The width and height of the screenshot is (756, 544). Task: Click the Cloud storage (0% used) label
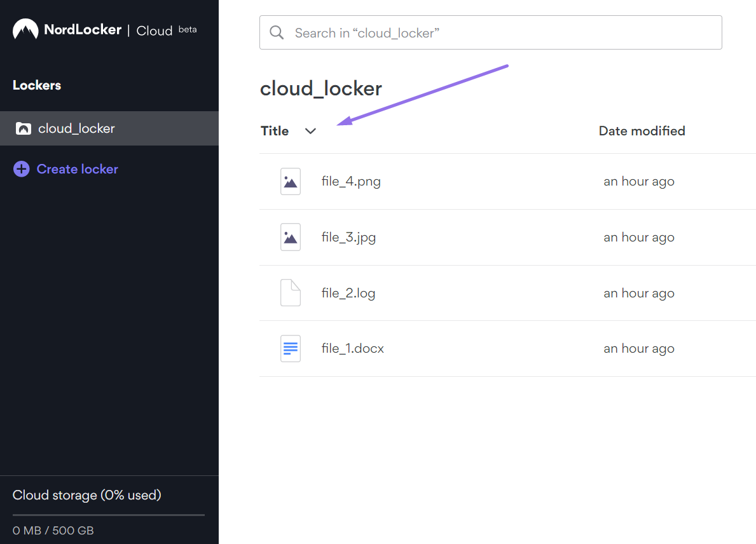pos(86,495)
